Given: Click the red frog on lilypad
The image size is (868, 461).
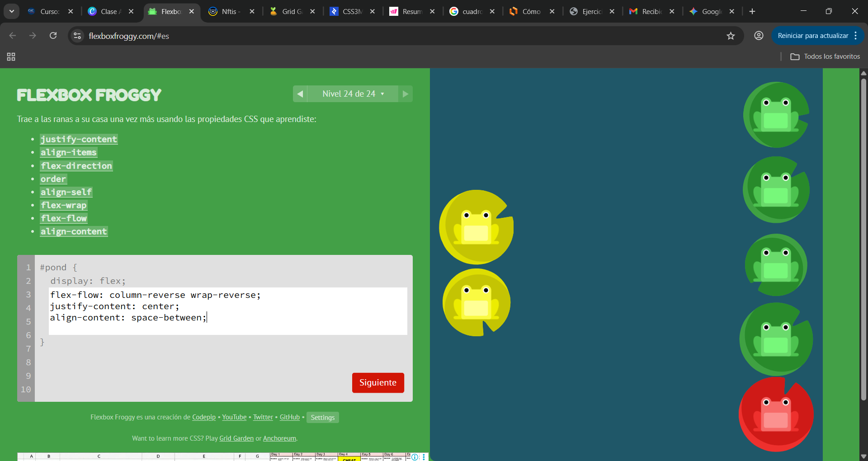Looking at the screenshot, I should (776, 414).
